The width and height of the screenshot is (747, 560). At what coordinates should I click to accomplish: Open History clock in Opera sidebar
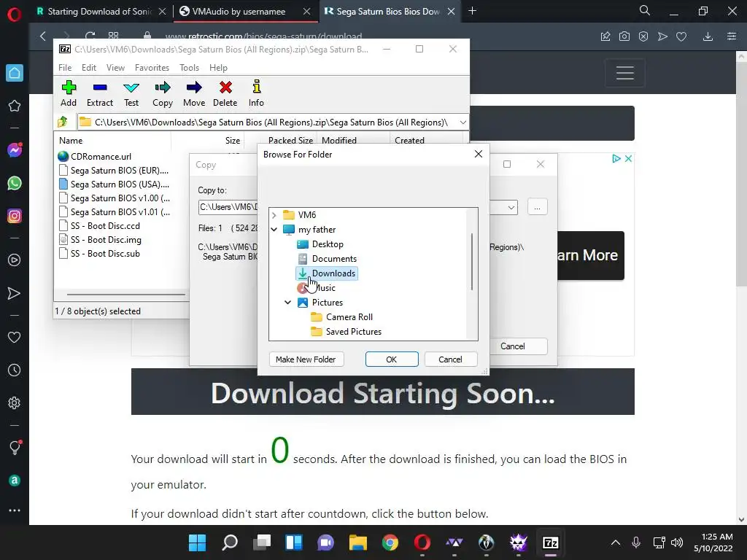click(x=15, y=370)
